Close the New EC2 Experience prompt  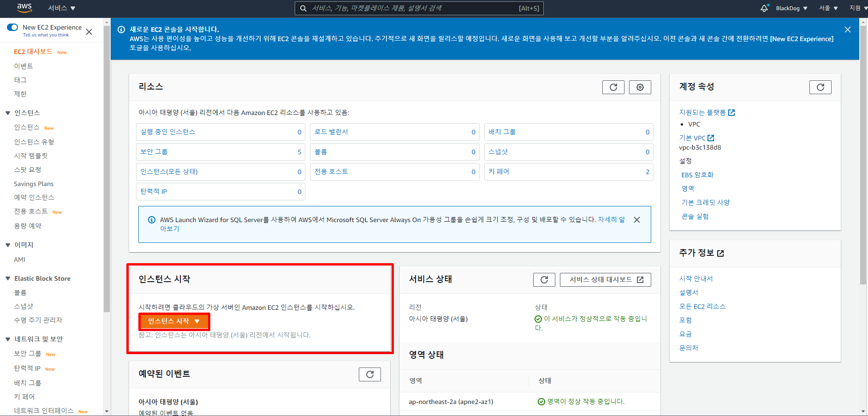pos(89,32)
